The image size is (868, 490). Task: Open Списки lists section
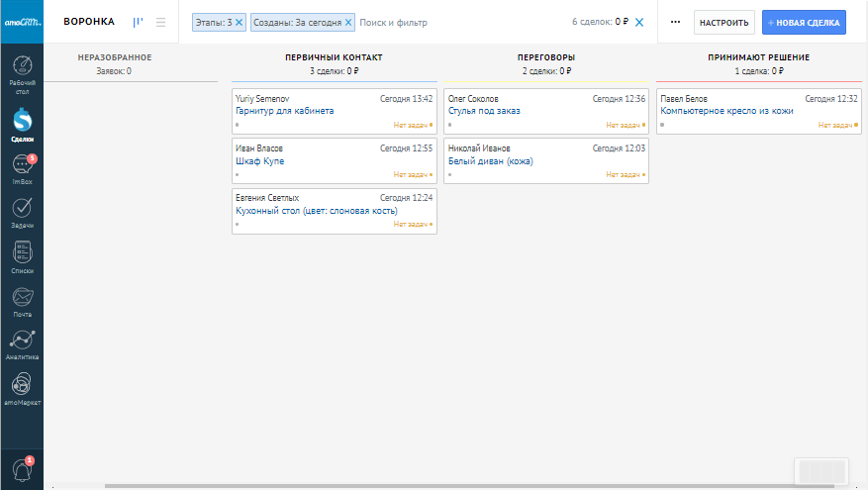22,253
